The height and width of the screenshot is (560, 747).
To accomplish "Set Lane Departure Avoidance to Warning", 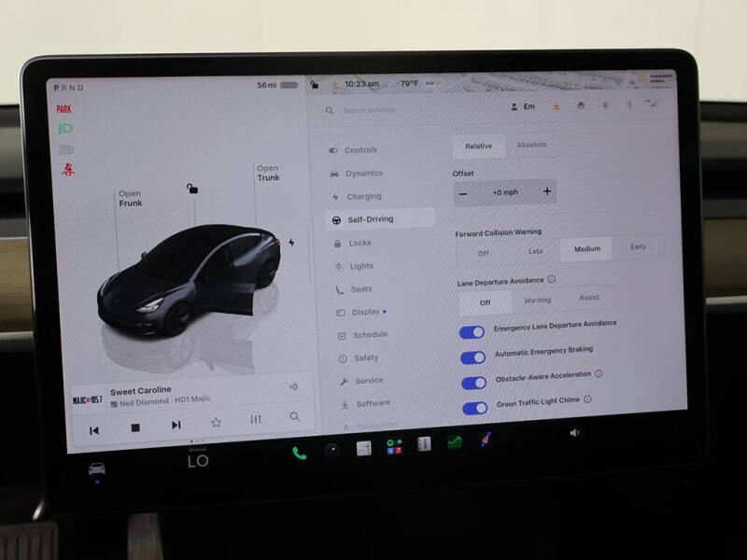I will pyautogui.click(x=538, y=300).
